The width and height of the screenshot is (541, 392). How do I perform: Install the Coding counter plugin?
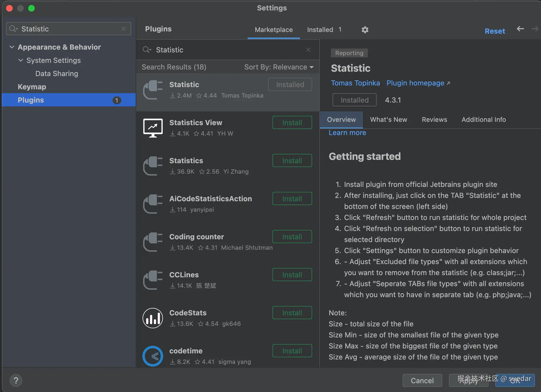tap(292, 237)
